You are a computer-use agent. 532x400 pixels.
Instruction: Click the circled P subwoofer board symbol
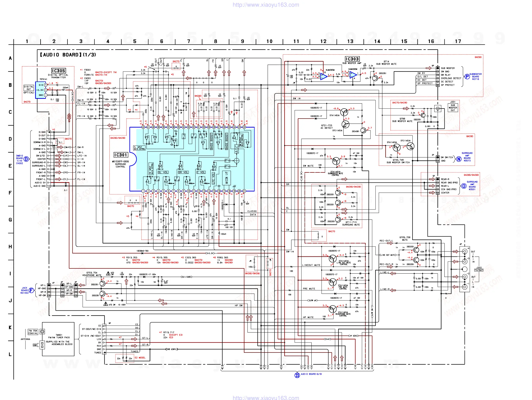click(x=467, y=76)
